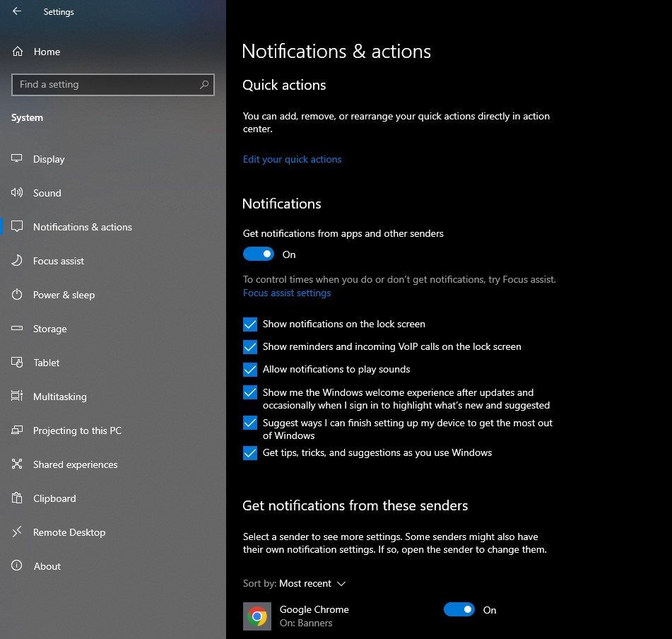Screen dimensions: 672x639
Task: Select Tablet in the System menu
Action: (x=16, y=362)
